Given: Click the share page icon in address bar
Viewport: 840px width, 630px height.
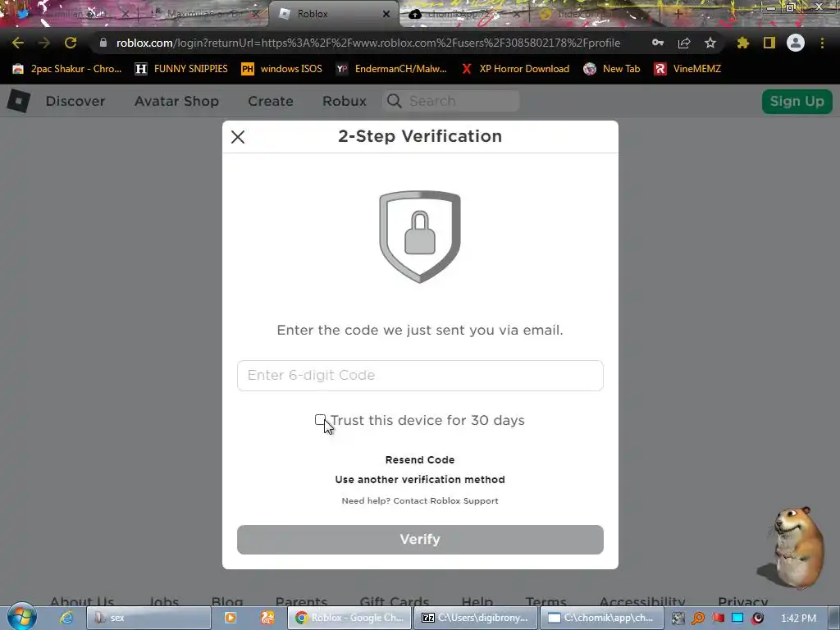Looking at the screenshot, I should coord(684,43).
